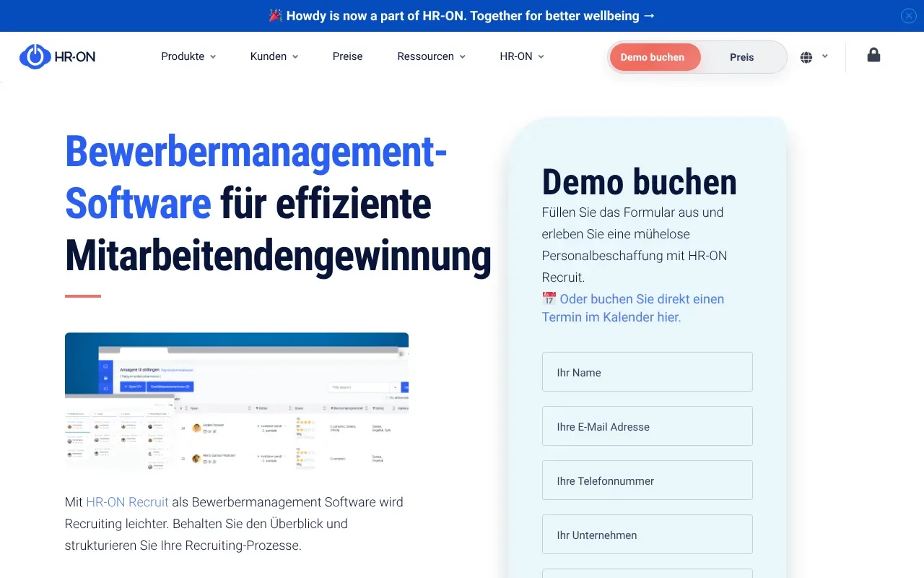The height and width of the screenshot is (578, 924).
Task: Follow the HR-ON Recruit text link
Action: tap(127, 501)
